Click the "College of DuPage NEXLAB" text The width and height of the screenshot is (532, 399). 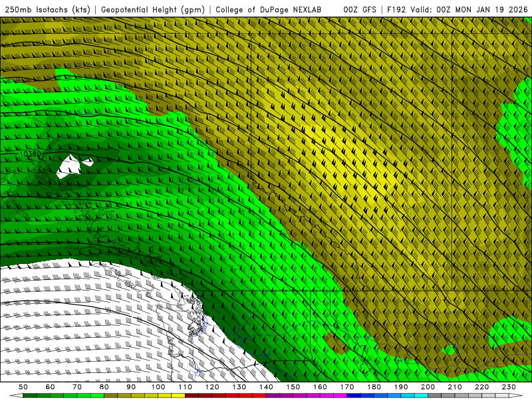(269, 10)
